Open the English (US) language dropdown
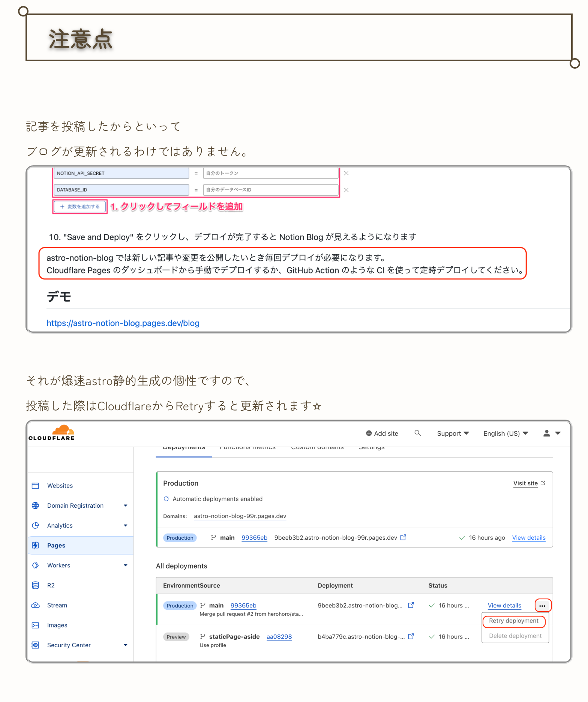 pos(505,433)
